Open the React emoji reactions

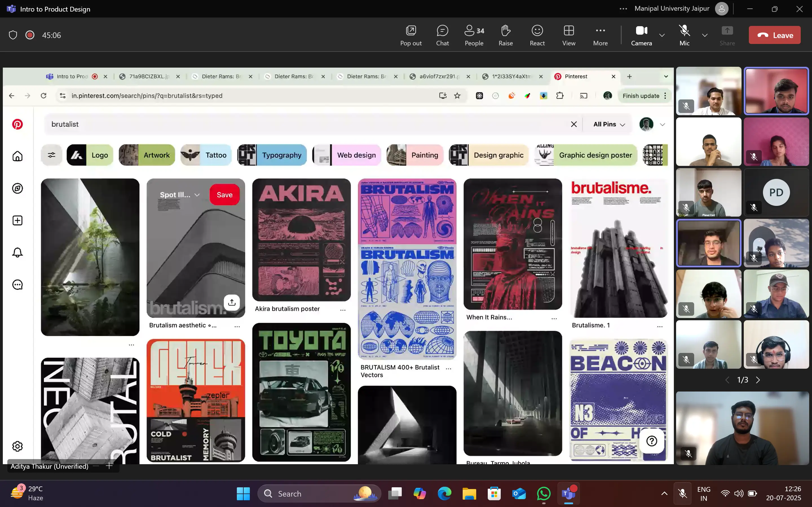point(537,35)
